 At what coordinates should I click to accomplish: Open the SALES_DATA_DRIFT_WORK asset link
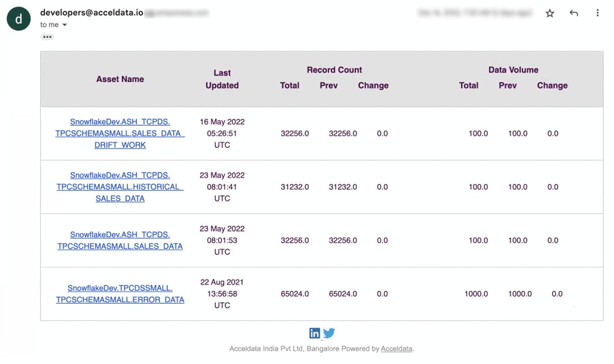(120, 134)
